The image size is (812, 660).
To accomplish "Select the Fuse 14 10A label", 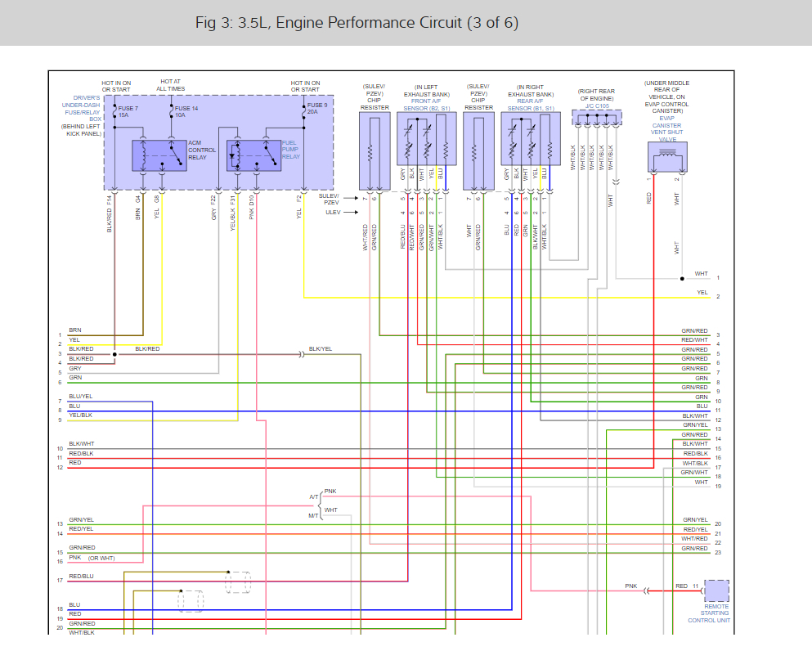I will click(x=186, y=111).
